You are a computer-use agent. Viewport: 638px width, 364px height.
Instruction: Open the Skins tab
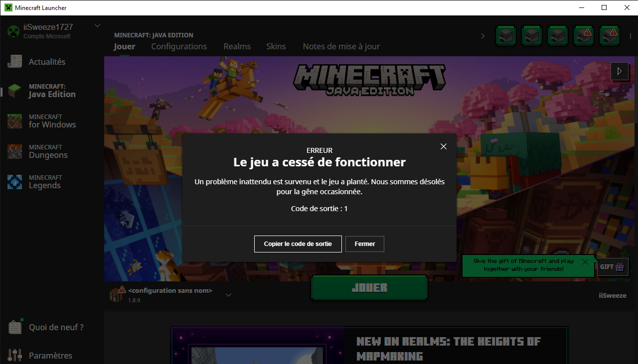pyautogui.click(x=276, y=46)
